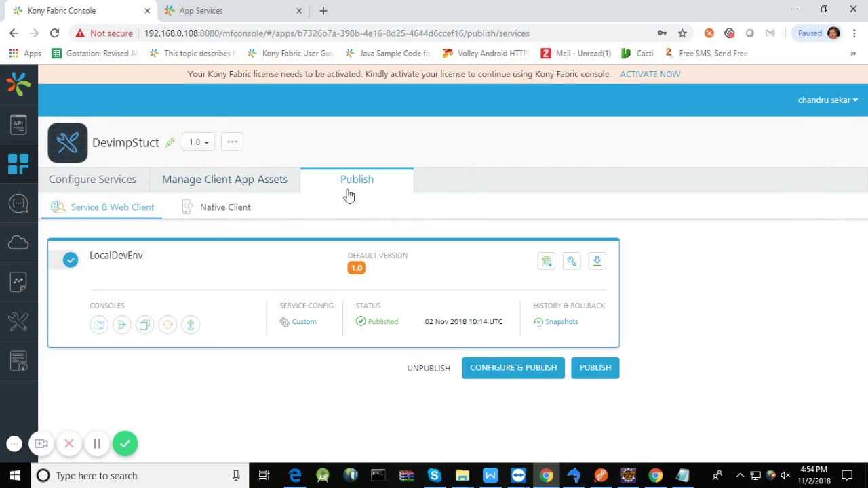Open Snapshots history link

click(556, 322)
